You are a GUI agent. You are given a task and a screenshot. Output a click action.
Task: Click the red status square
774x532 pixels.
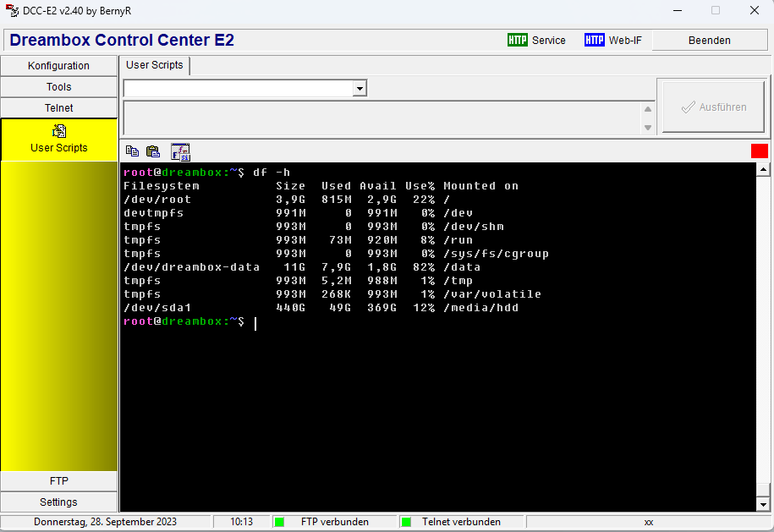click(759, 151)
